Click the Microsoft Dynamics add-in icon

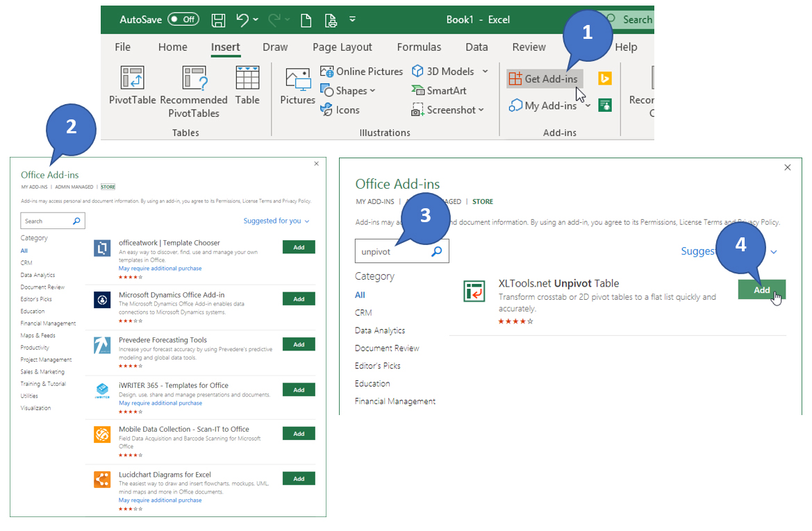tap(102, 300)
